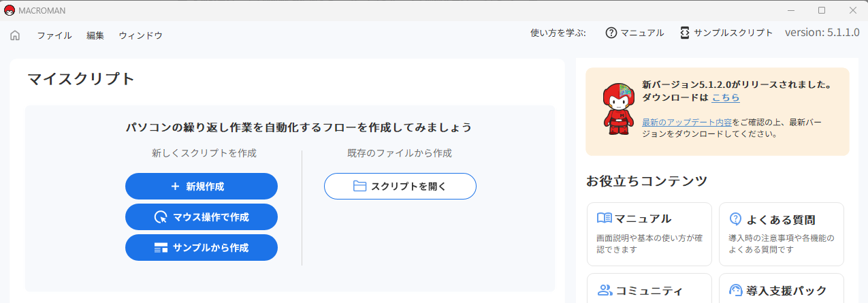Image resolution: width=868 pixels, height=303 pixels.
Task: Click the people icon on コミュニティ card
Action: [605, 290]
